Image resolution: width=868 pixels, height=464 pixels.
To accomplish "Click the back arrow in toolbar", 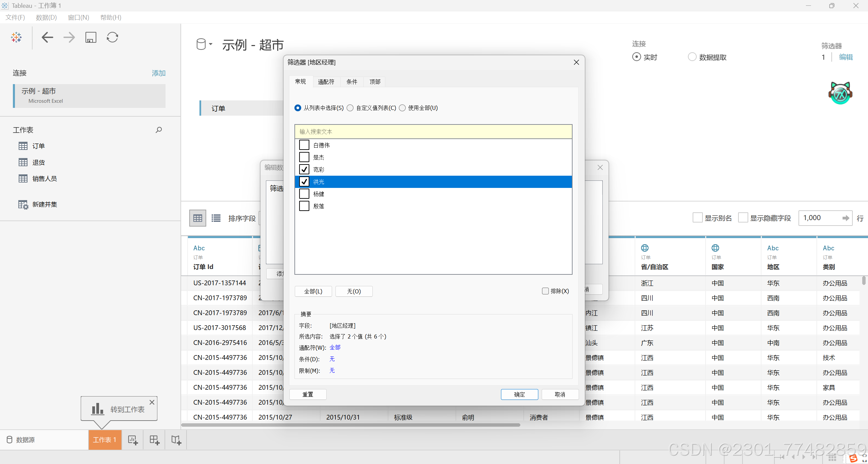I will (47, 37).
